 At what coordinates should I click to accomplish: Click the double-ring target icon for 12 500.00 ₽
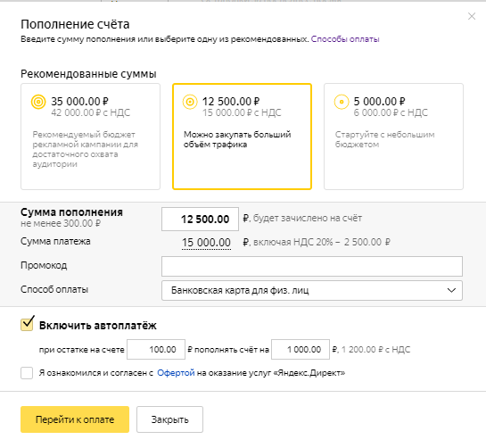click(x=190, y=102)
